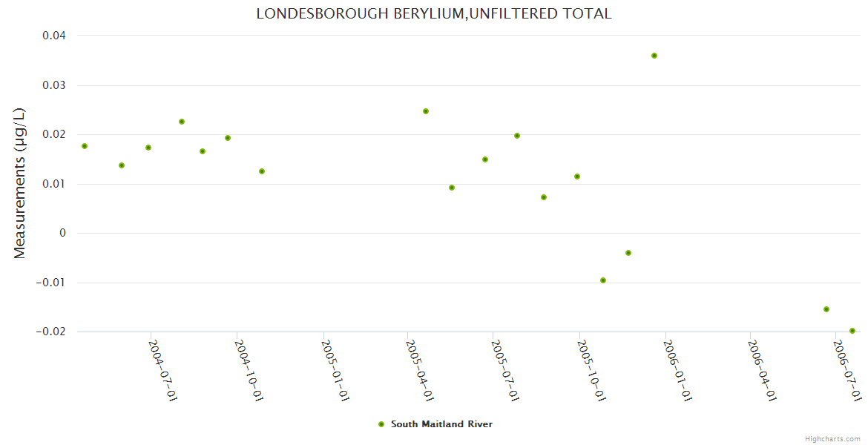Screen dimensions: 868x445
Task: Open the Highcharts.com credit link
Action: [832, 438]
